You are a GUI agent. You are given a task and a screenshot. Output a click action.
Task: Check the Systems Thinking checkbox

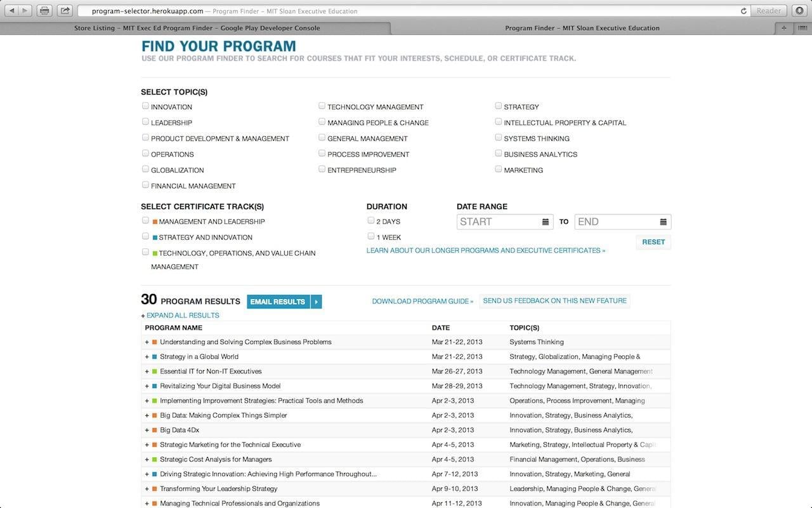click(498, 138)
